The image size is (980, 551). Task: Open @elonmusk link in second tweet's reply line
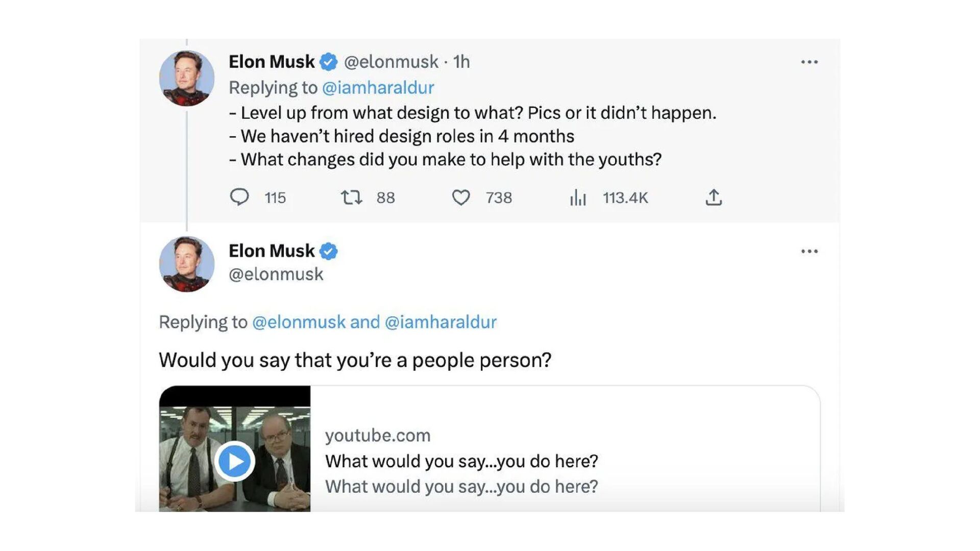point(299,322)
